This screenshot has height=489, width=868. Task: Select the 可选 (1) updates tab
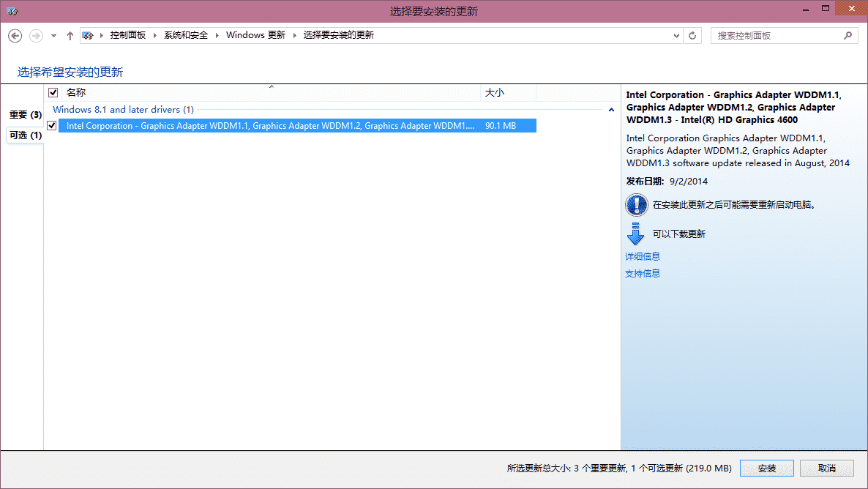pos(25,135)
